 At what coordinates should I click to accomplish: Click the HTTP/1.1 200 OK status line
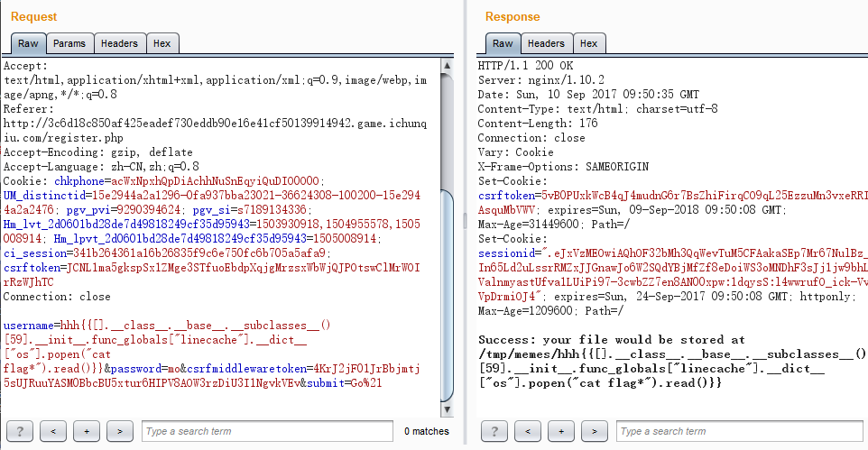[526, 65]
